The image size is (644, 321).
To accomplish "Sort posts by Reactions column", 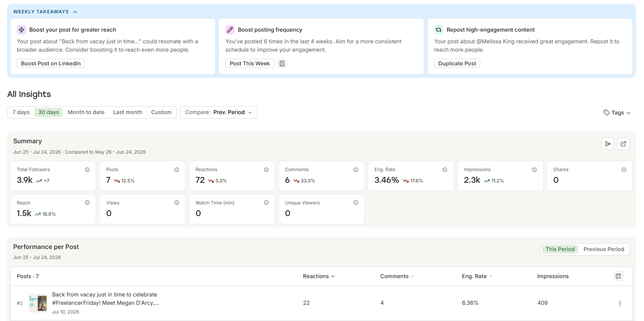I will 319,276.
